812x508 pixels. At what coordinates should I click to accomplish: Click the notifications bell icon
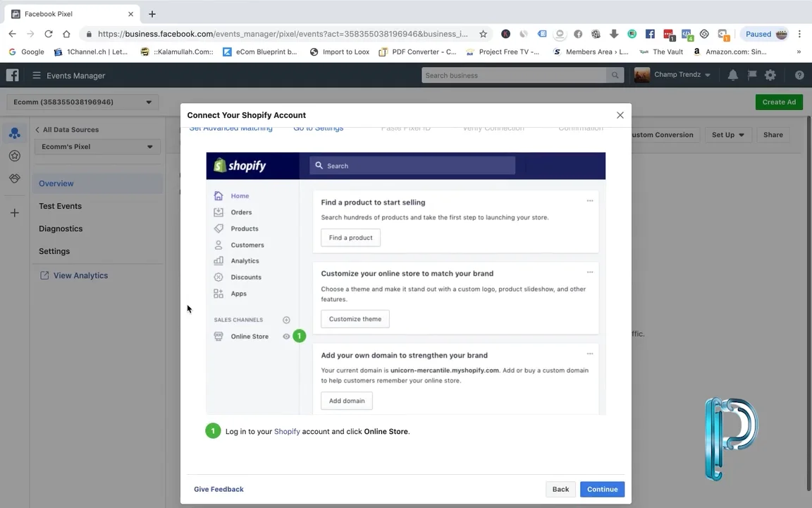pos(733,75)
